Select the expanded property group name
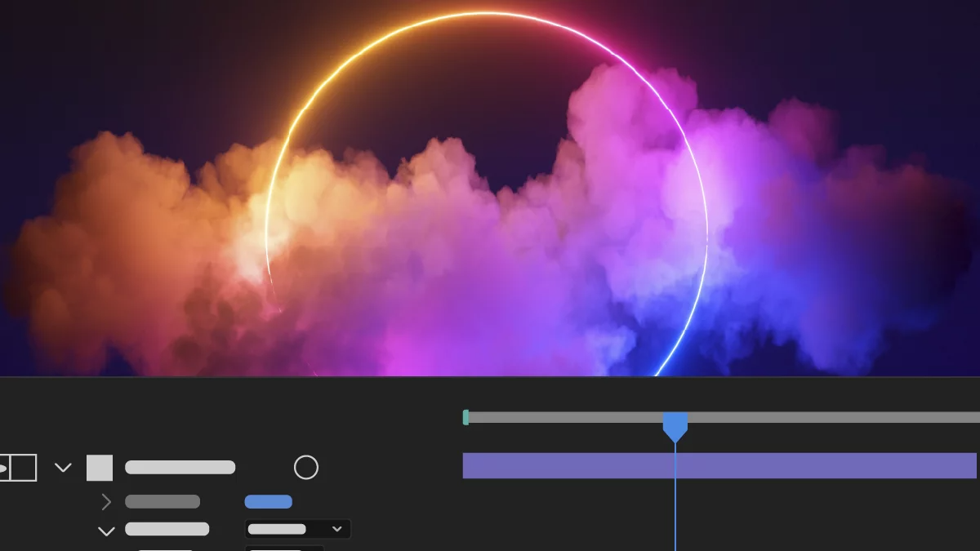The image size is (980, 551). (x=167, y=530)
